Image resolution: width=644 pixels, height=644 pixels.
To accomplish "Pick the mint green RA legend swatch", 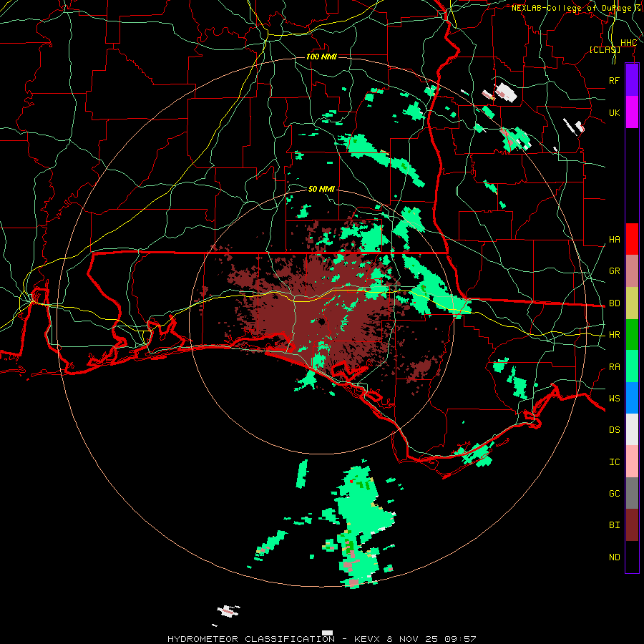I will (632, 366).
